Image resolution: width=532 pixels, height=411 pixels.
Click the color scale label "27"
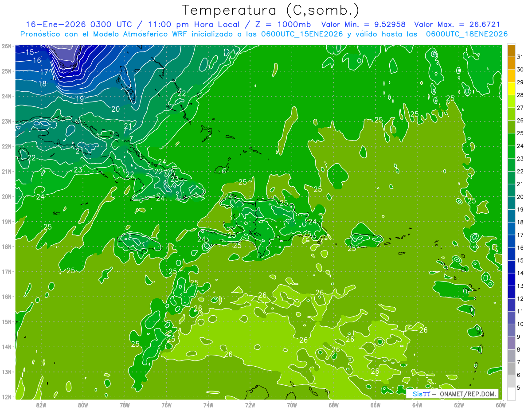pyautogui.click(x=520, y=108)
